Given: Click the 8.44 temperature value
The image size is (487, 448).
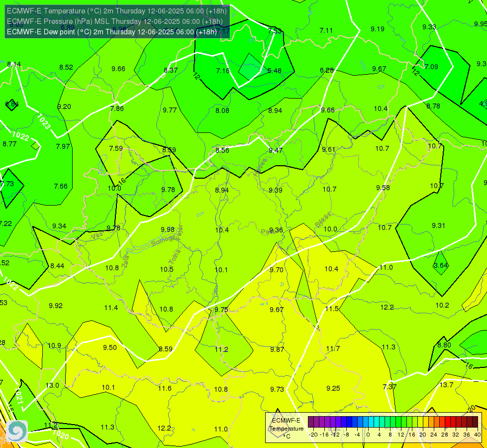Looking at the screenshot, I should point(57,266).
